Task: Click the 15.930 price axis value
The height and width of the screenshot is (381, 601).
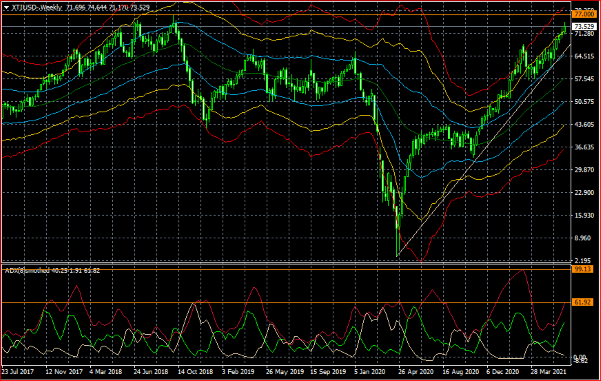Action: [x=584, y=215]
